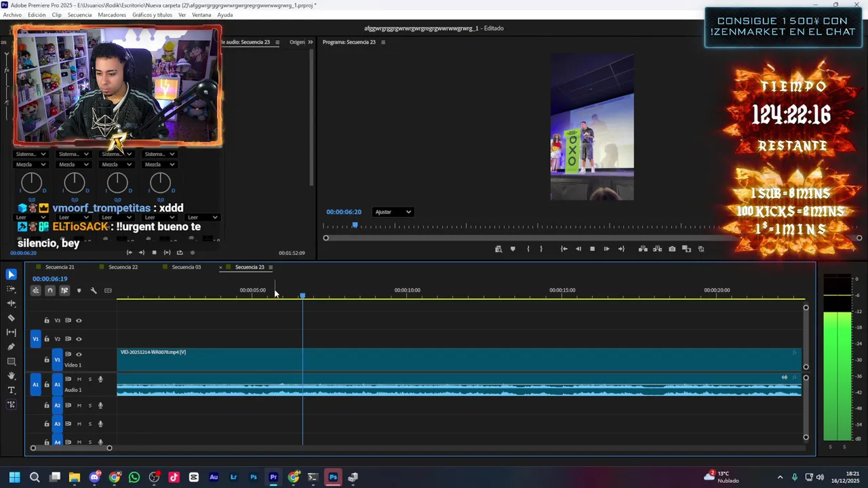Stop playback in Program monitor
The height and width of the screenshot is (488, 868).
(x=592, y=249)
